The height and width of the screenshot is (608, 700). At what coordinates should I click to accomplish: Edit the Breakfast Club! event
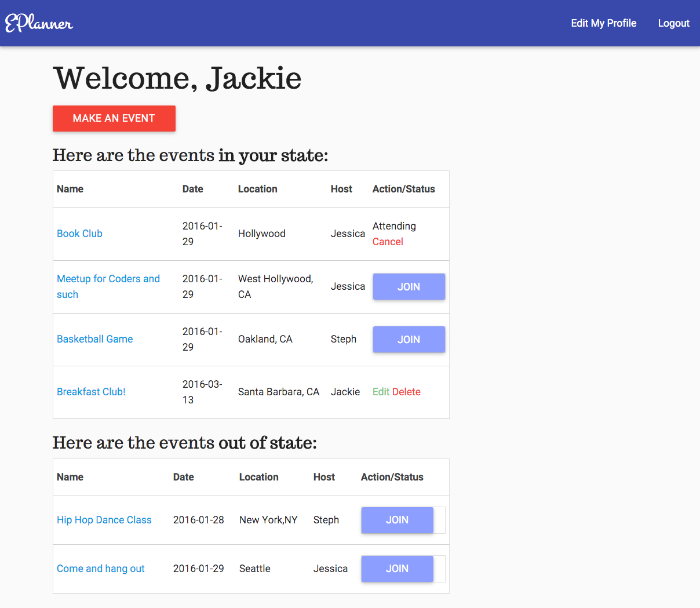click(381, 392)
